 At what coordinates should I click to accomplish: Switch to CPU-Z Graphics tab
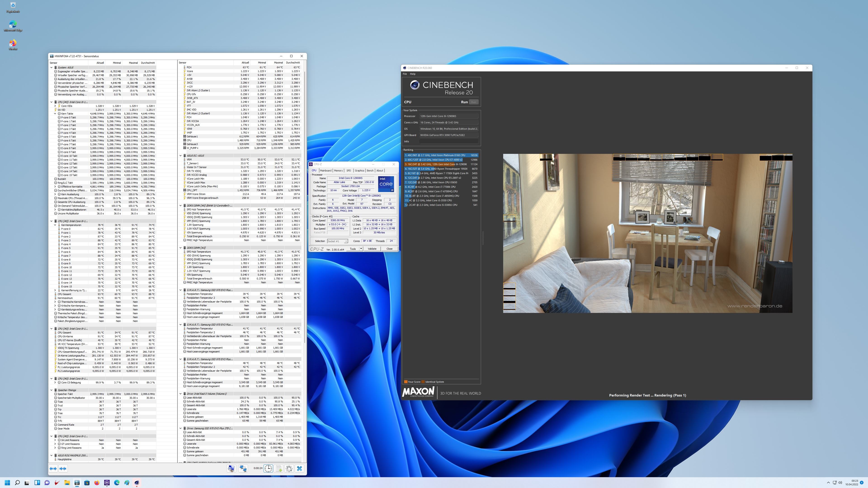click(360, 170)
